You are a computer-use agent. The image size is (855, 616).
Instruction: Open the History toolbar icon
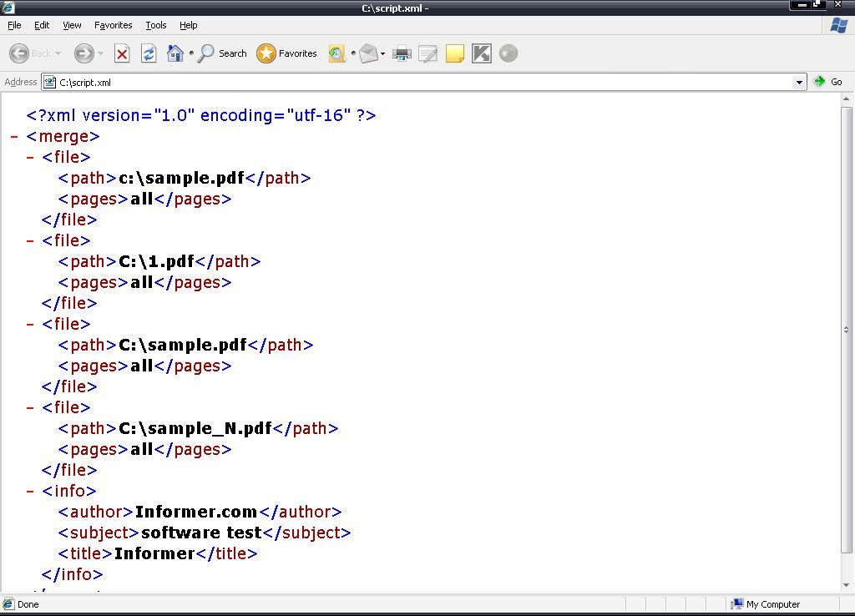click(336, 53)
